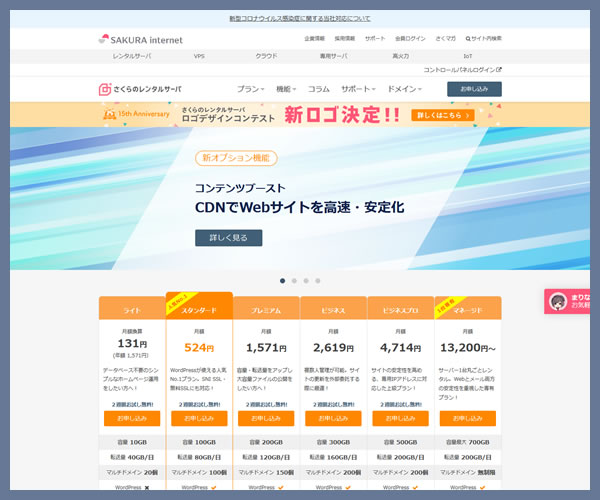600x500 pixels.
Task: Click the 524円 price text
Action: [x=199, y=347]
